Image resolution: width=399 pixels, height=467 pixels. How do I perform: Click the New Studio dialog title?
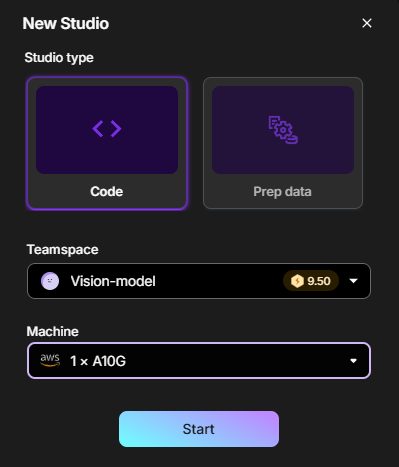[x=66, y=24]
